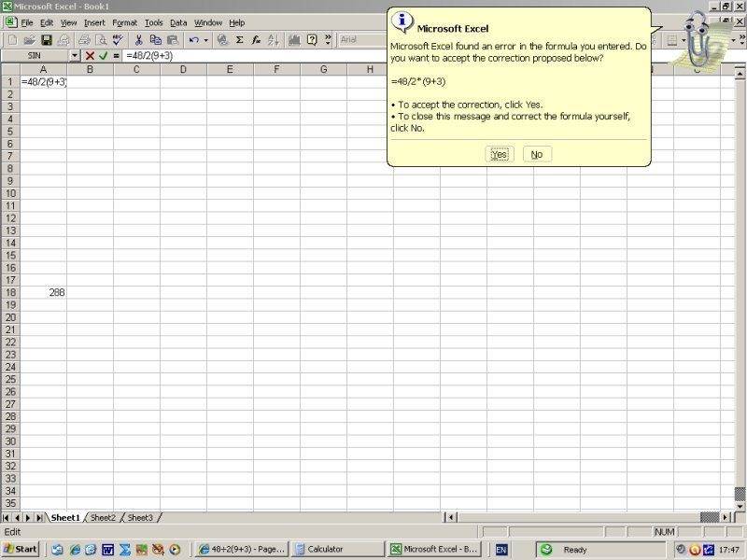The image size is (747, 560).
Task: Open the File menu
Action: 27,22
